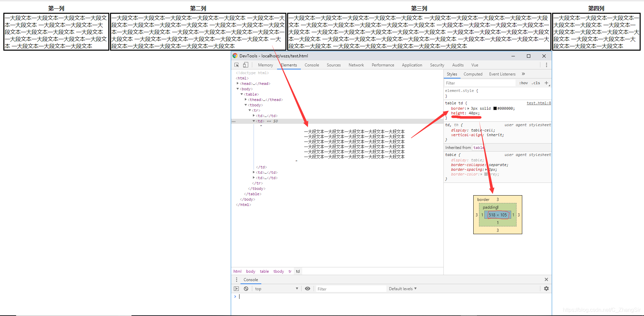
Task: Open Default levels log dropdown
Action: 402,288
